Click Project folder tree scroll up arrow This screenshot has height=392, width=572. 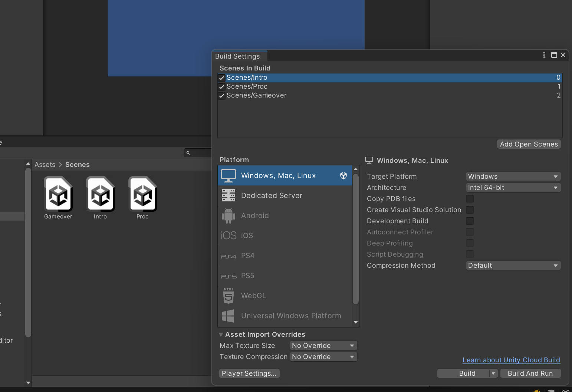point(28,164)
